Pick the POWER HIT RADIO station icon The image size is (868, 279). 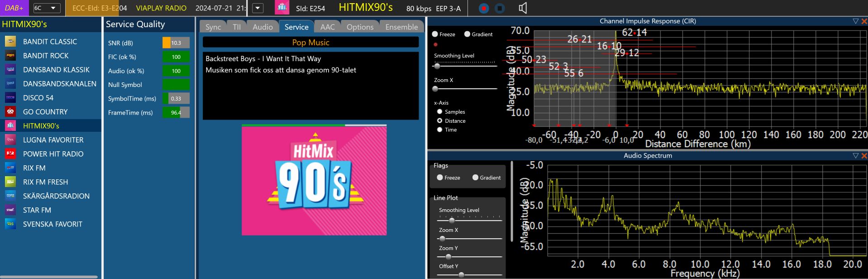(10, 154)
